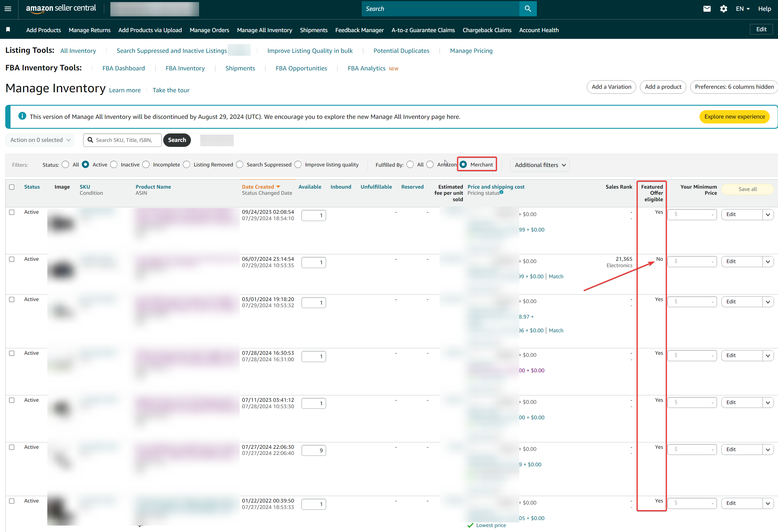
Task: Expand Edit dropdown arrow for 07/27/2024 row
Action: [768, 450]
